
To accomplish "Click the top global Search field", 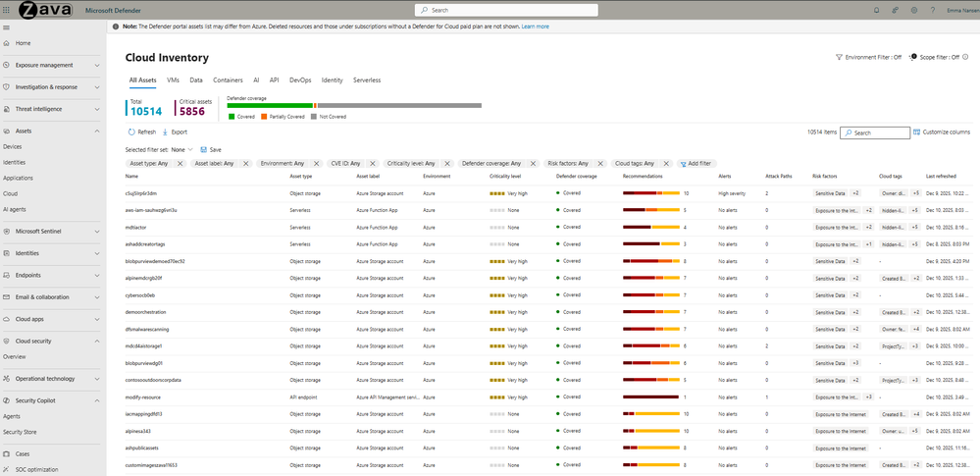I will 506,10.
